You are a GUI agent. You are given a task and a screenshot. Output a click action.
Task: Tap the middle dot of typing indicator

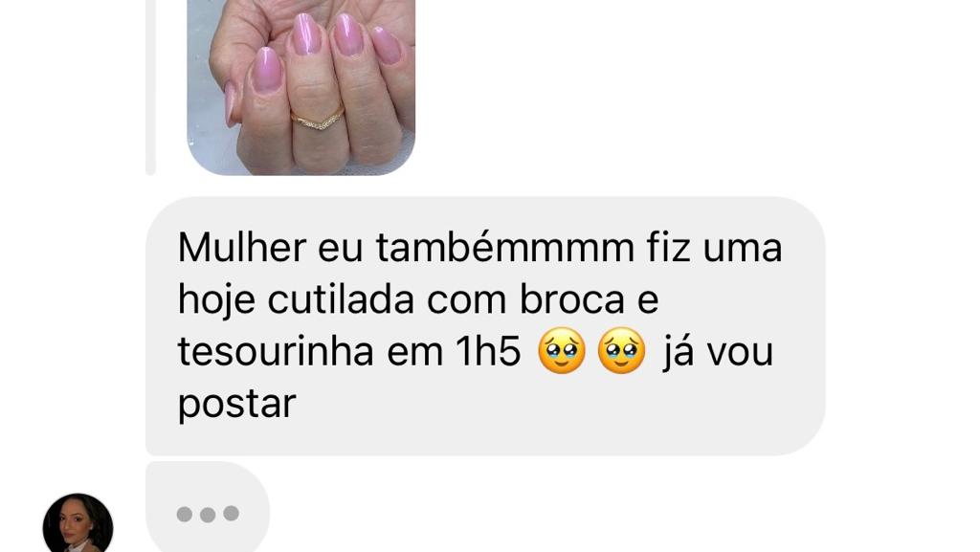click(208, 514)
